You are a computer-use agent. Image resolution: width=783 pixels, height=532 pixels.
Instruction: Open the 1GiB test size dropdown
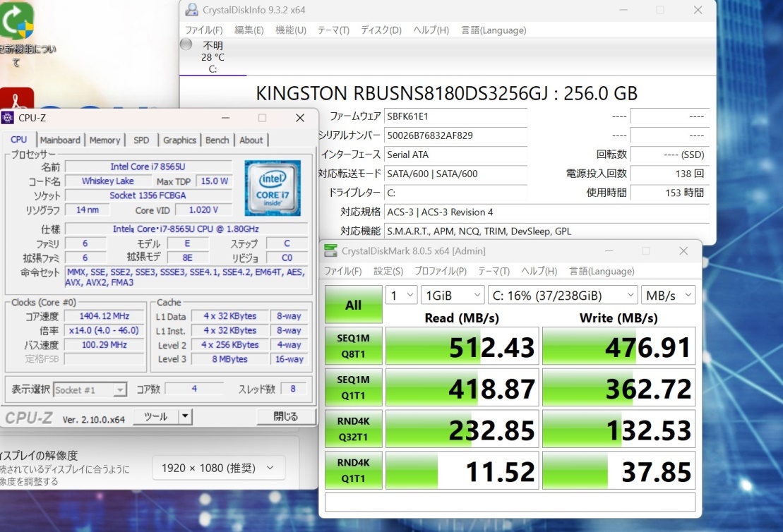pyautogui.click(x=453, y=296)
